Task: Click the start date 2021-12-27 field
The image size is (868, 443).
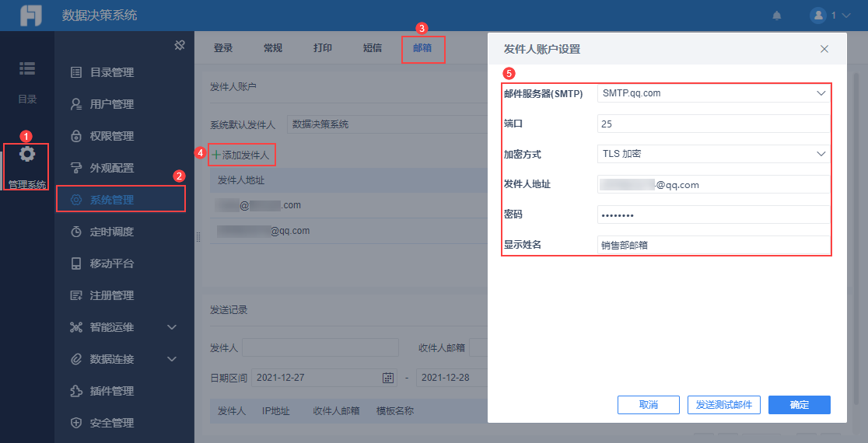Action: pos(324,378)
